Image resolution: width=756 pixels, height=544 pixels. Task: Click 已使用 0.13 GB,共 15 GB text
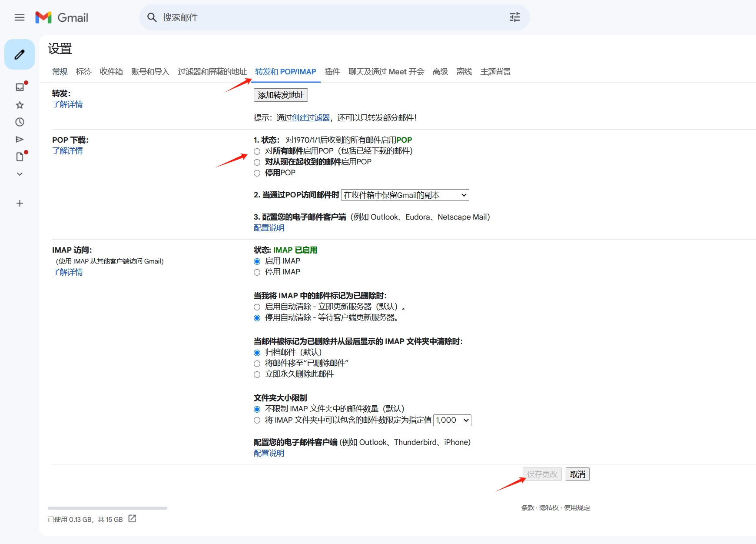tap(85, 519)
